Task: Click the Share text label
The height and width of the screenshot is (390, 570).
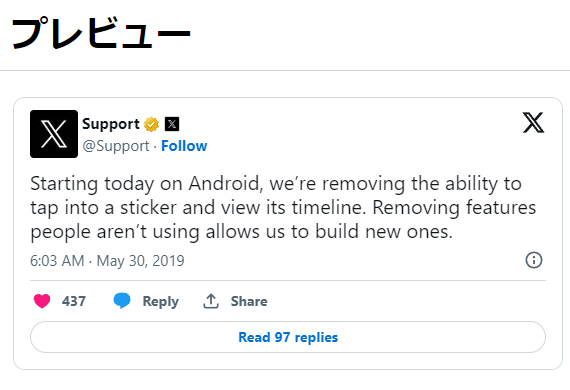Action: click(249, 301)
